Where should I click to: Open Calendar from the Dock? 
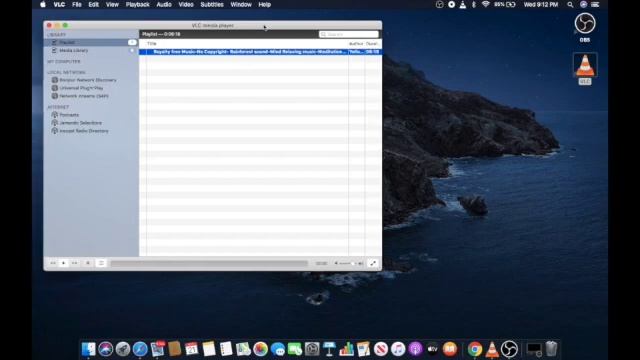point(191,349)
